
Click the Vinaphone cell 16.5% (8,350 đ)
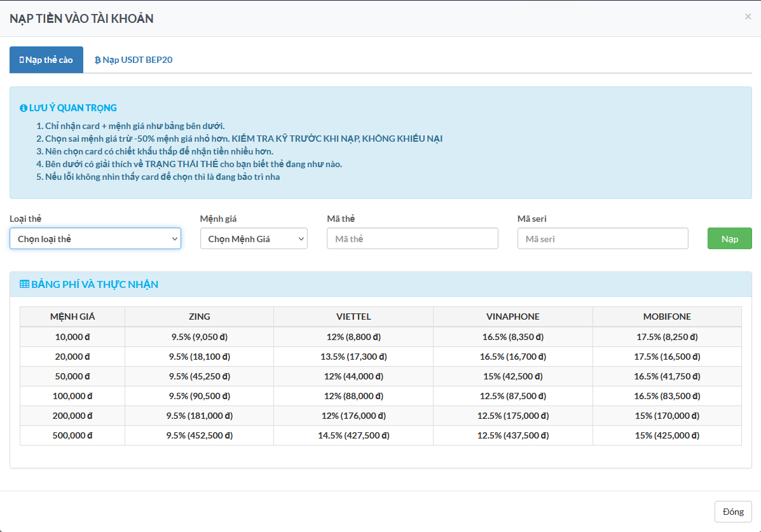pyautogui.click(x=513, y=337)
